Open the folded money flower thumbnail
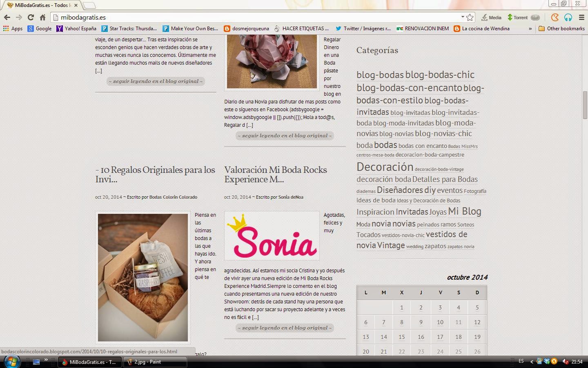 [272, 61]
